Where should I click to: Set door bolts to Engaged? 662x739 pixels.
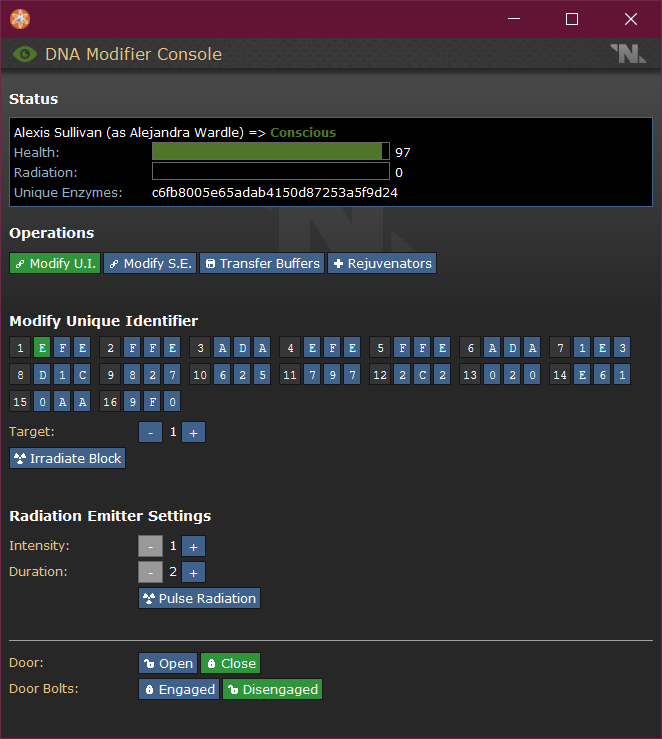click(x=179, y=689)
